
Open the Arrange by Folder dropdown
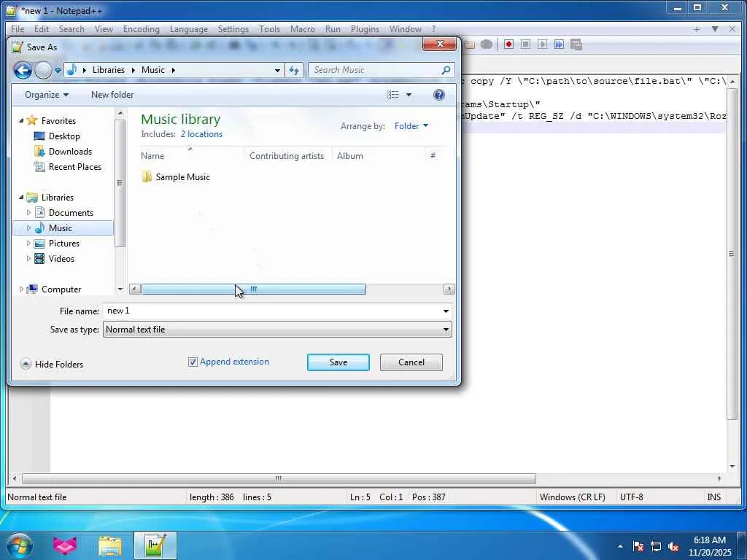click(411, 125)
